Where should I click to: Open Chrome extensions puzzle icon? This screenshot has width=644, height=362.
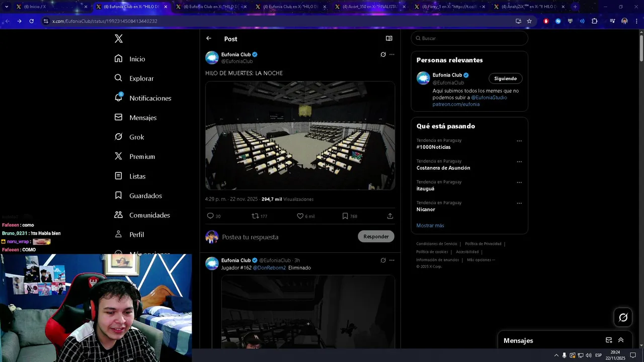coord(595,21)
